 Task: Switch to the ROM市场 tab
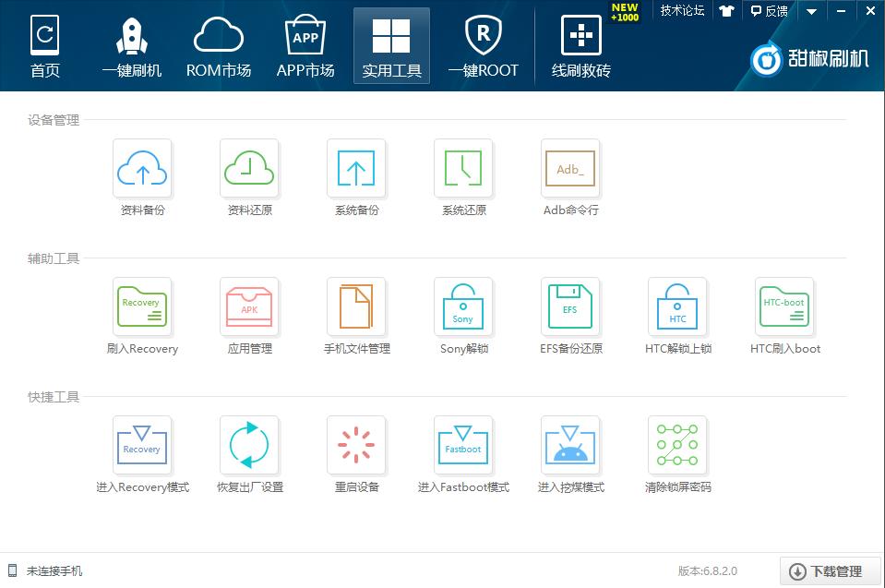pos(219,46)
